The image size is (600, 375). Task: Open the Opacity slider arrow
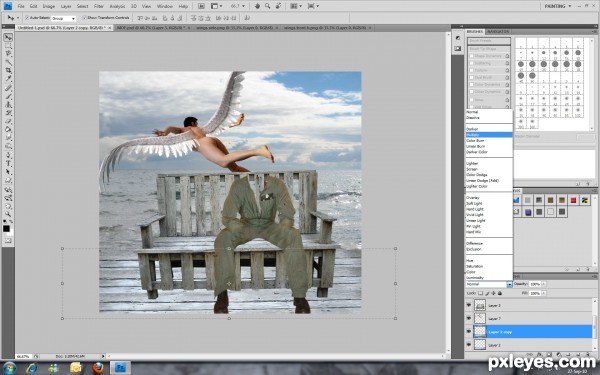point(544,284)
